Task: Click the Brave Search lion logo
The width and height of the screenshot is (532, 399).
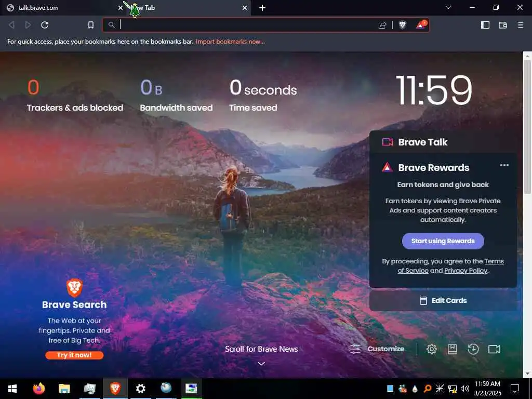Action: click(x=74, y=288)
